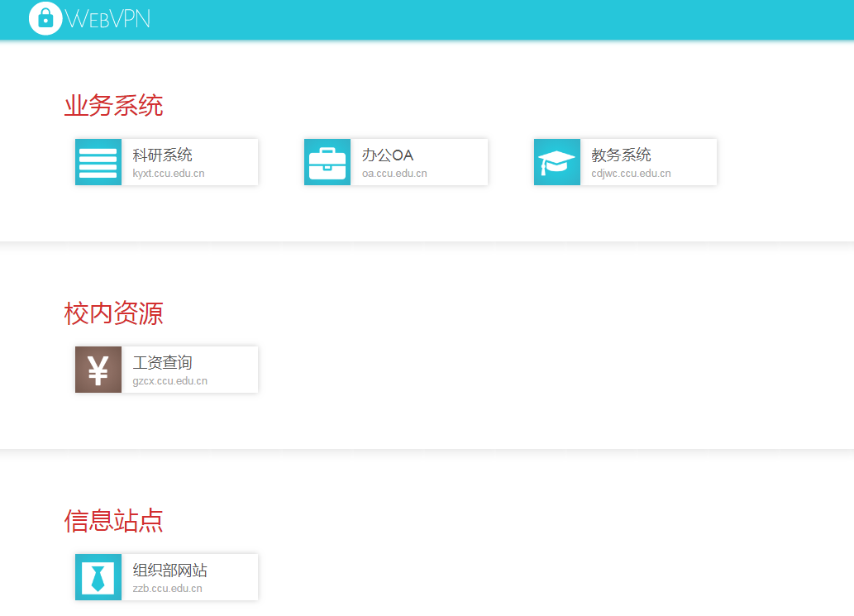Click the WebVPN title text in header

(107, 19)
